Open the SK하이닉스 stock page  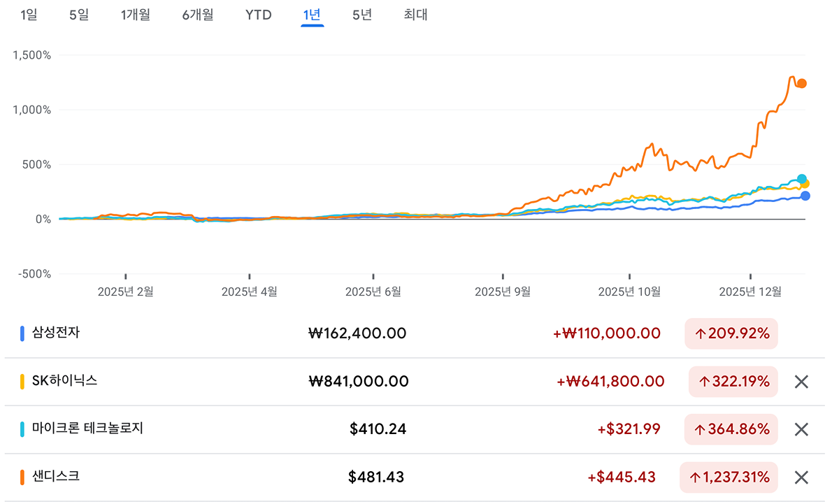pos(64,381)
